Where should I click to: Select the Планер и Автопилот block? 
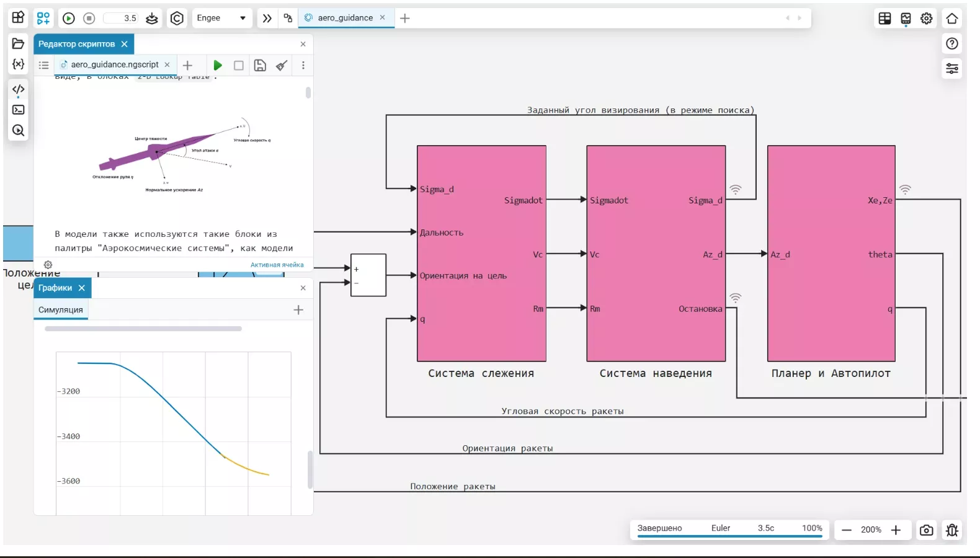click(x=831, y=254)
